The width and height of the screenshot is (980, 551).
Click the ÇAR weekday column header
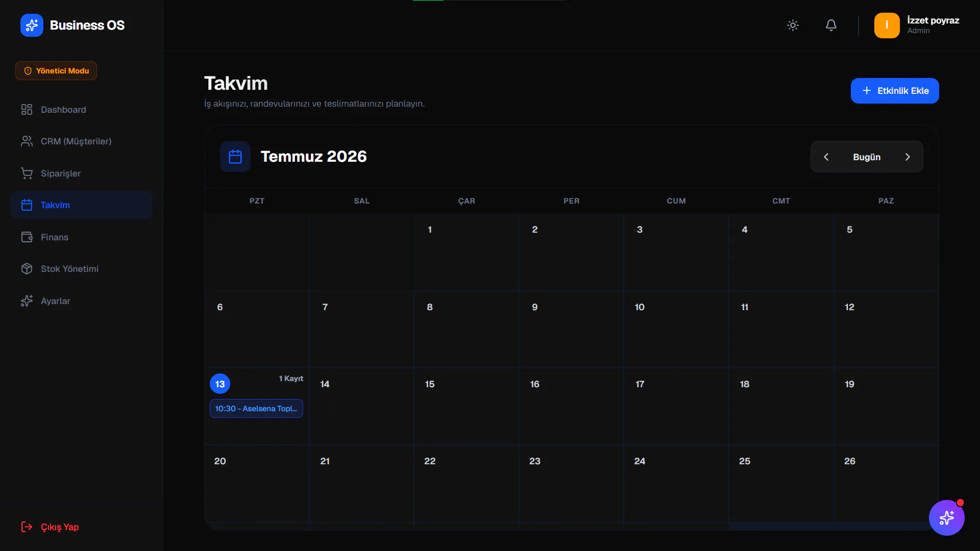[467, 201]
